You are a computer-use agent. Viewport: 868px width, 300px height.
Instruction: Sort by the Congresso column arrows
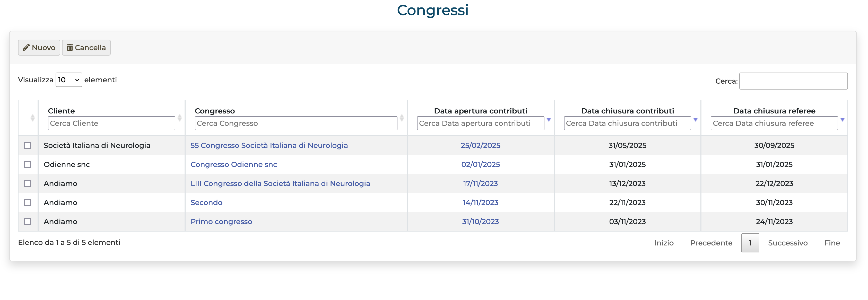click(x=402, y=118)
